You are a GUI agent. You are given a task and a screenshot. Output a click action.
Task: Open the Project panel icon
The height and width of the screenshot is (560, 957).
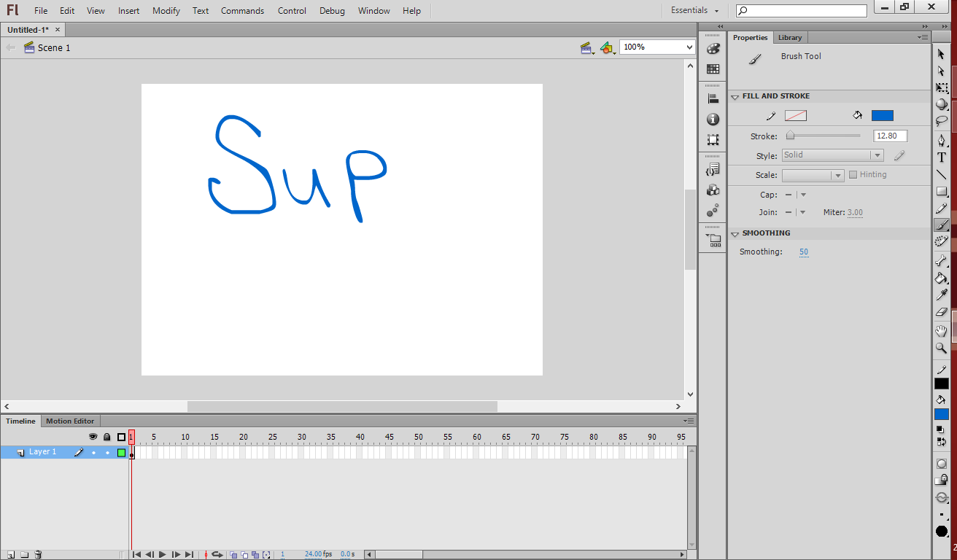pyautogui.click(x=713, y=239)
